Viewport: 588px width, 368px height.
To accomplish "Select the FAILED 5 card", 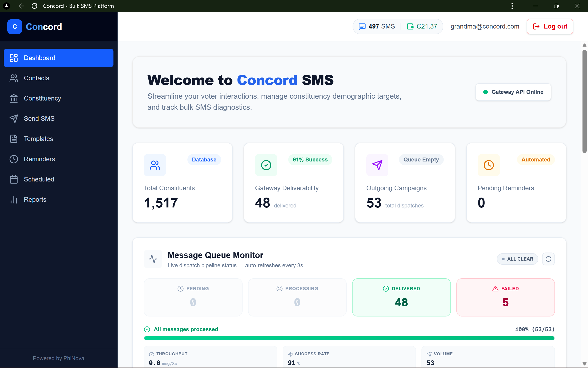I will [x=505, y=297].
